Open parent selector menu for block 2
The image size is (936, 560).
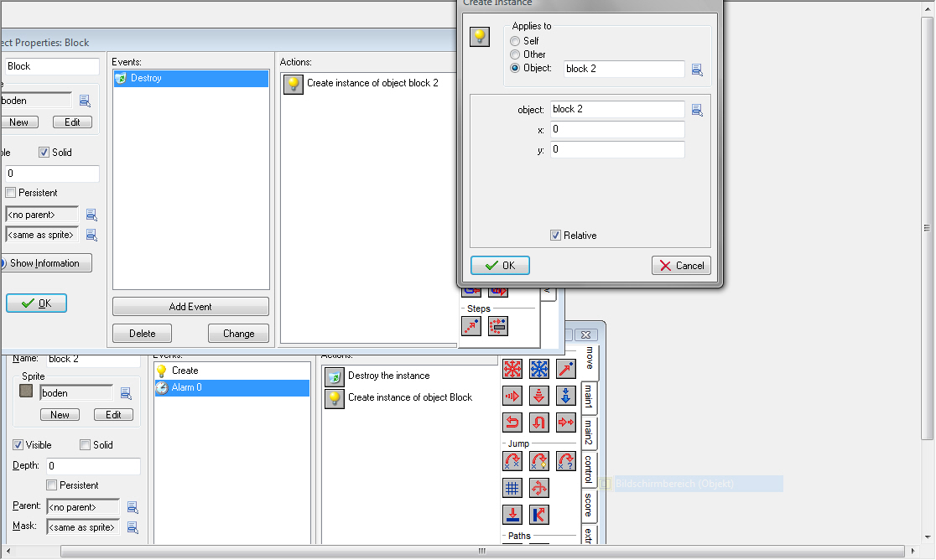point(133,507)
